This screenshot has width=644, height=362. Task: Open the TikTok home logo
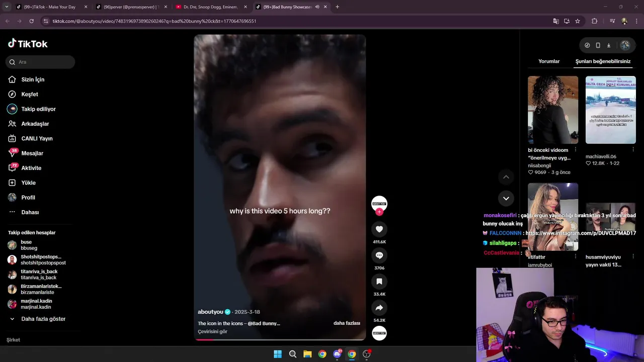click(x=28, y=44)
